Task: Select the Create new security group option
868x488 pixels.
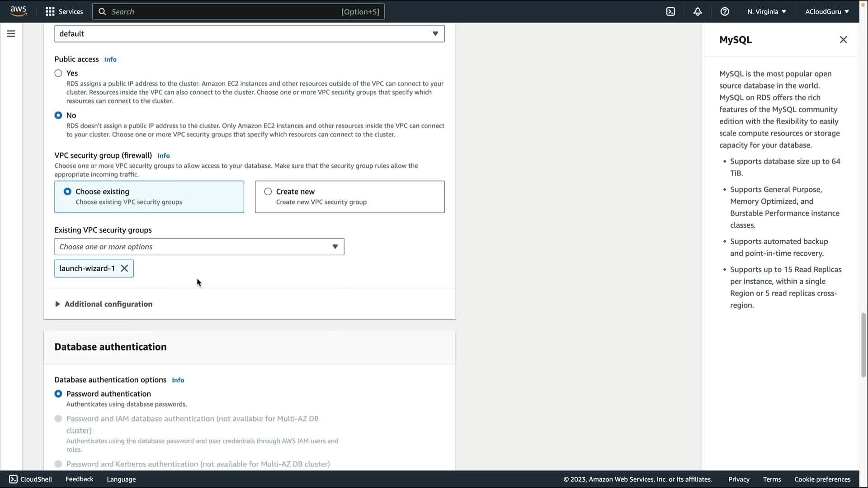Action: click(268, 192)
